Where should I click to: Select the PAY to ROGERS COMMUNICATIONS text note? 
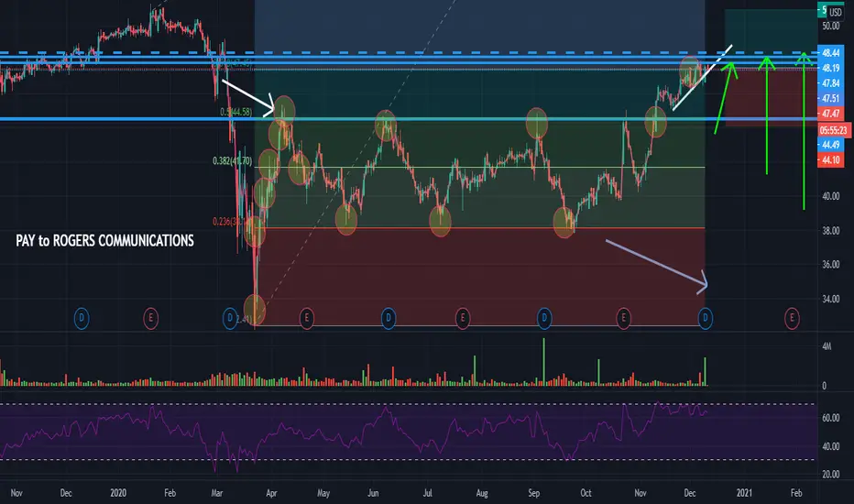coord(104,241)
